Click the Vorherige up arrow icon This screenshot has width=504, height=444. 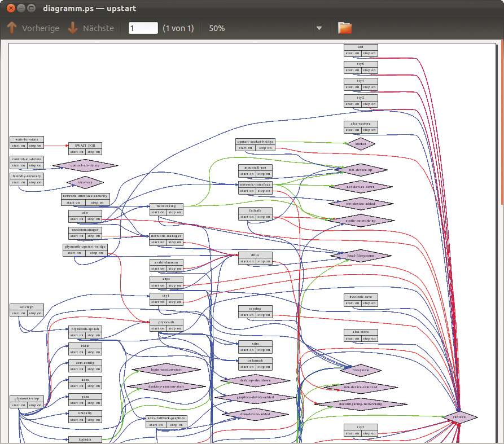[11, 28]
